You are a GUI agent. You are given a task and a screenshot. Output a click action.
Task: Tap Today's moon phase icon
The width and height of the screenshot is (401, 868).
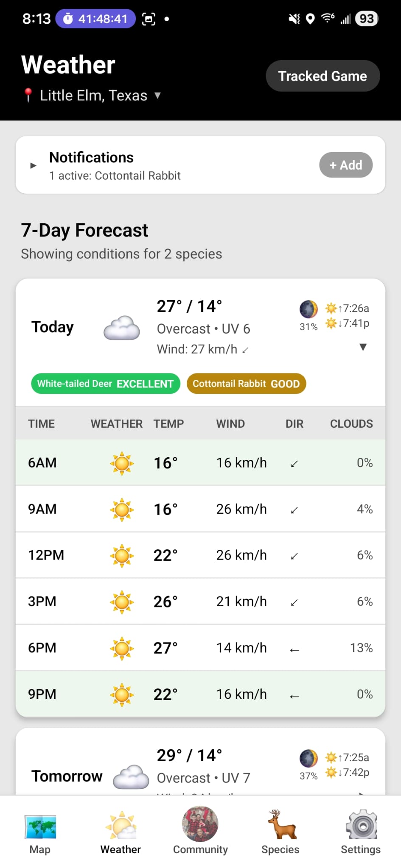click(x=308, y=309)
